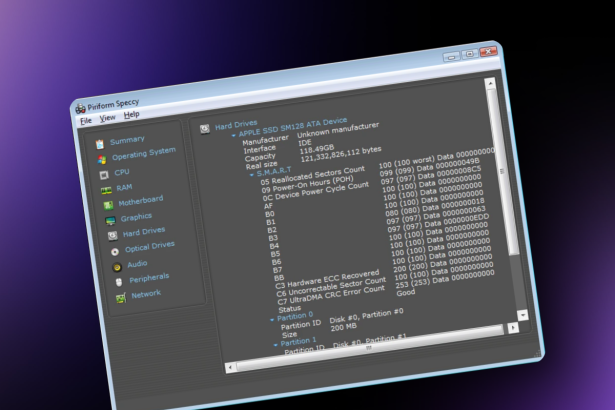Open the Help menu

click(x=132, y=115)
